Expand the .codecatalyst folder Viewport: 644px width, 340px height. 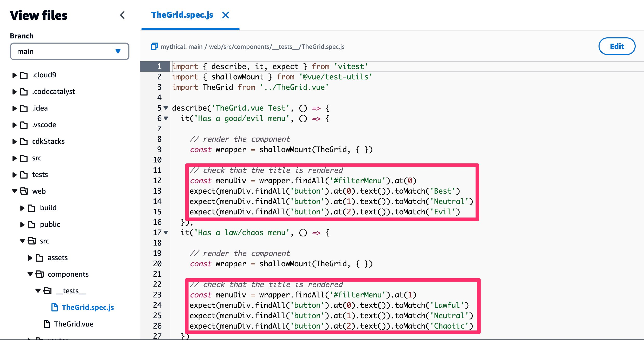click(x=14, y=92)
